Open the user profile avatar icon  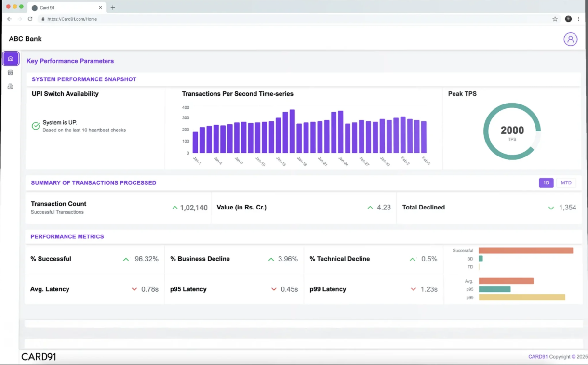tap(570, 39)
